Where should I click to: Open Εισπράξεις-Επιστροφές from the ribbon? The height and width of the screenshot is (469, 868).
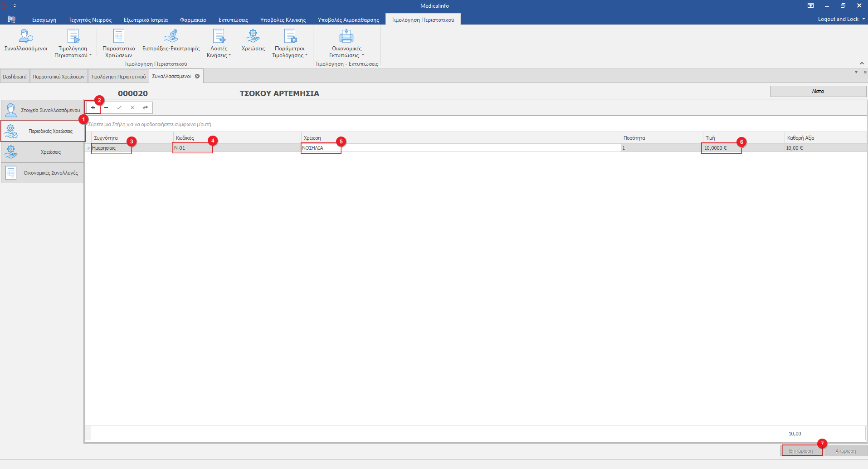[x=171, y=41]
